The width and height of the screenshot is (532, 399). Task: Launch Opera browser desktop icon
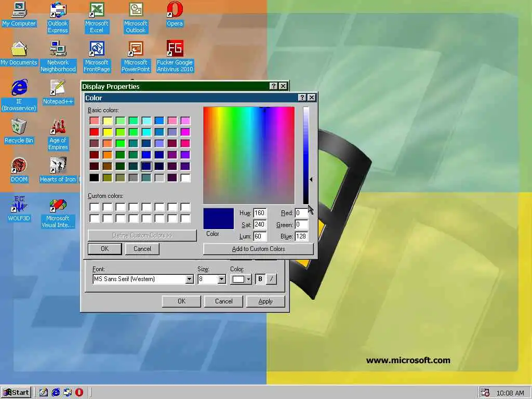click(x=175, y=14)
